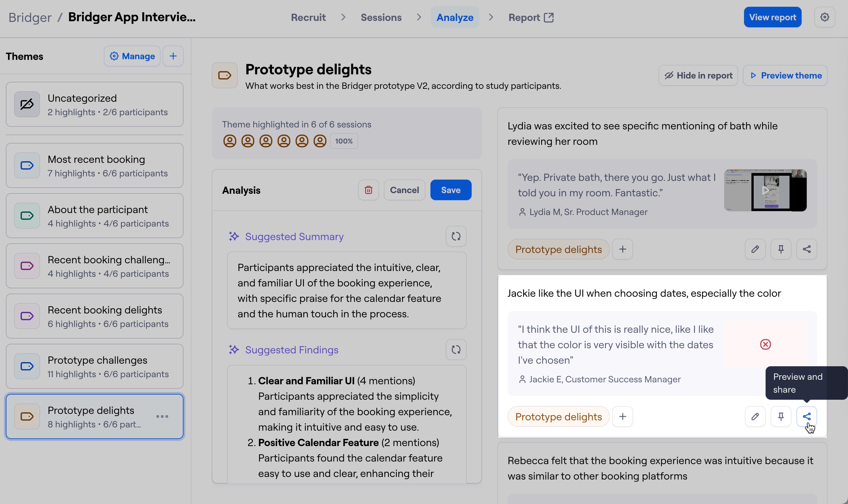
Task: Add another tag to Jackie's highlight
Action: 622,416
